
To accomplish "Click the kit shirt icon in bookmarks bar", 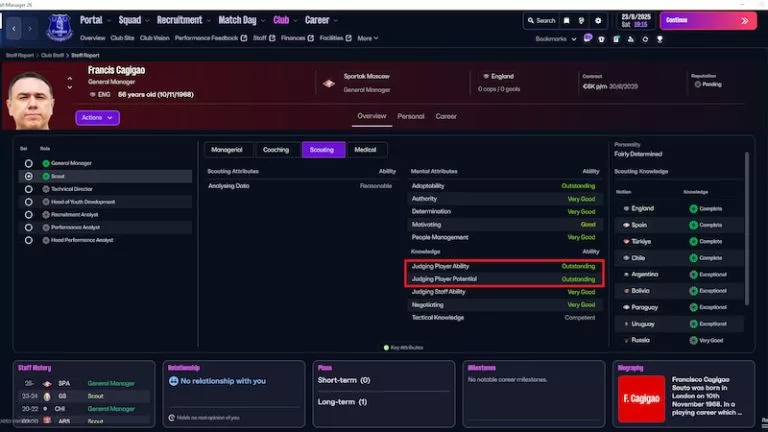I will 601,39.
